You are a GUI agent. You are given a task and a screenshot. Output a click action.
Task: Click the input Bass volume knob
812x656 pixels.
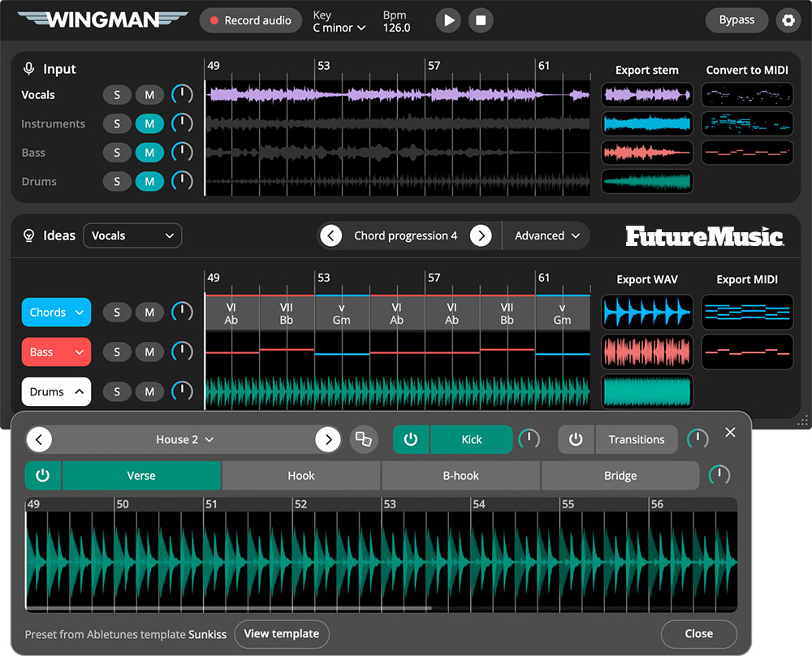tap(182, 152)
